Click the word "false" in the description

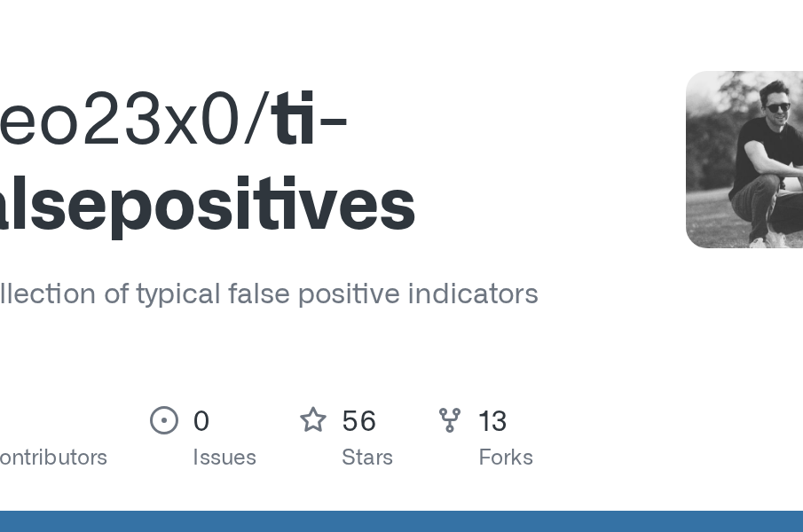click(250, 293)
